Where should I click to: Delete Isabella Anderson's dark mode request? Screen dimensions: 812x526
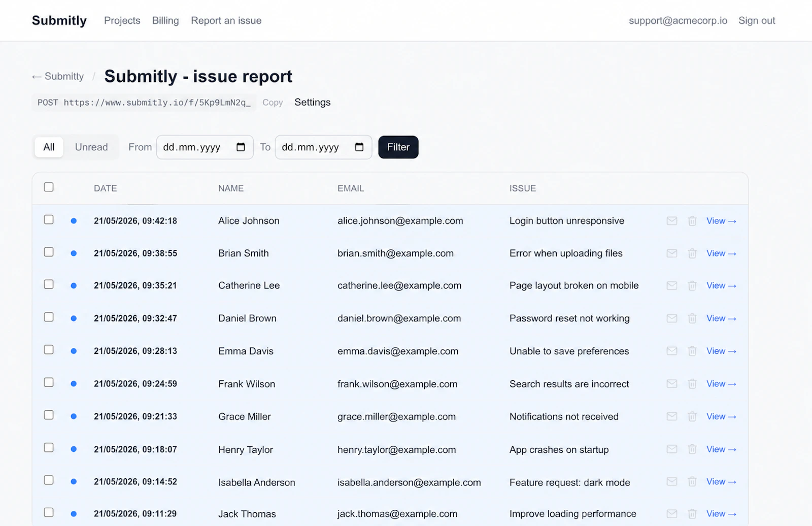[692, 481]
